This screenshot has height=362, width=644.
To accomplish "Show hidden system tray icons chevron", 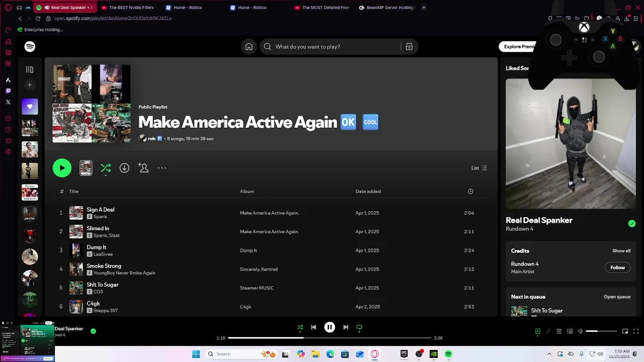I will click(x=549, y=354).
